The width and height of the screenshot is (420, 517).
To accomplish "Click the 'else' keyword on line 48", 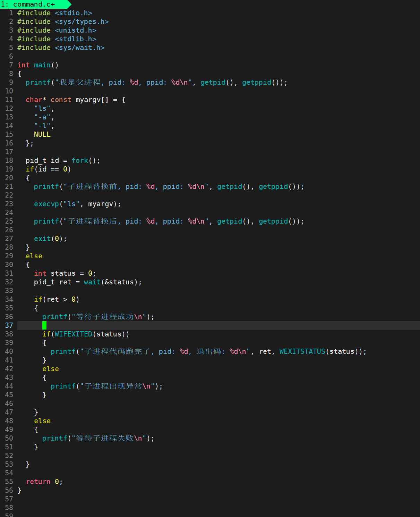I will 42,421.
